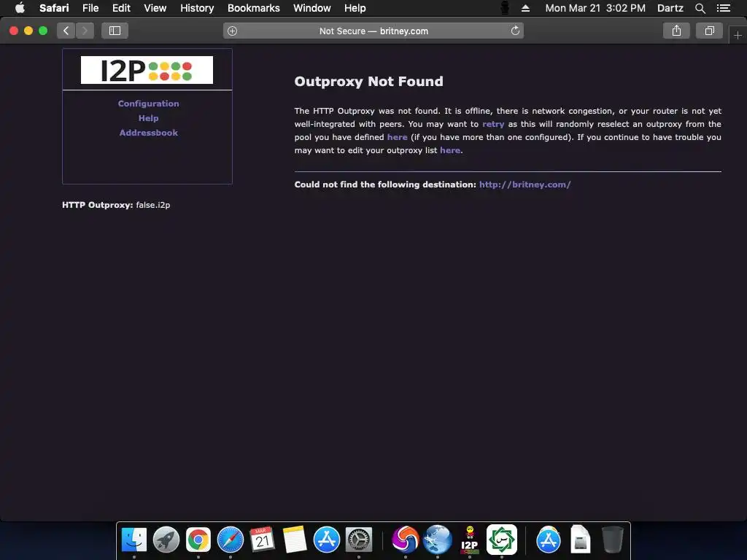Open the View menu
Screen dimensions: 747x560
155,8
